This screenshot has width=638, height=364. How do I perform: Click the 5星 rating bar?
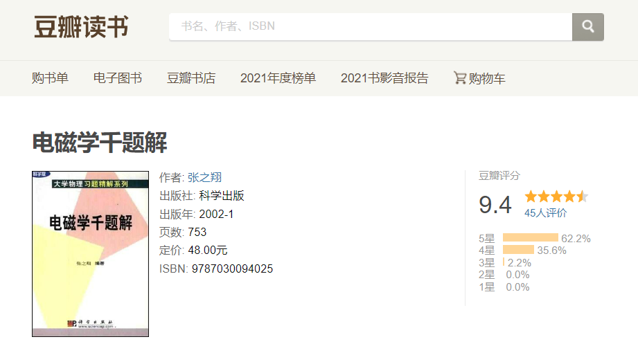pyautogui.click(x=531, y=237)
